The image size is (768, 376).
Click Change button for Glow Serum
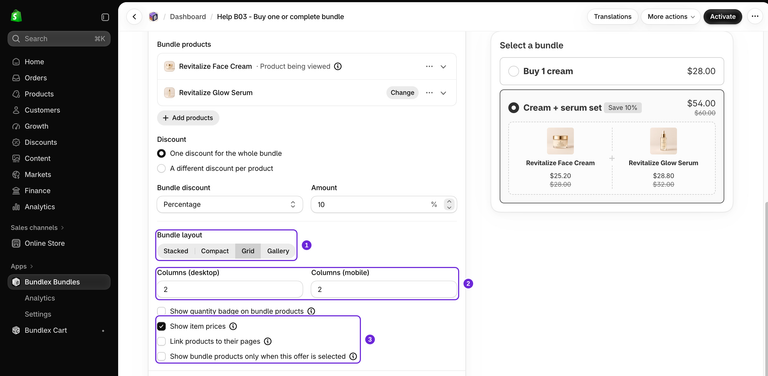coord(402,93)
